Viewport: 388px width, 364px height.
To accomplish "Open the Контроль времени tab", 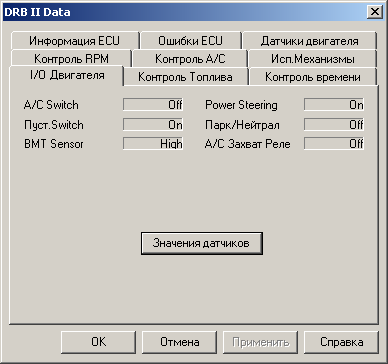I will 313,77.
